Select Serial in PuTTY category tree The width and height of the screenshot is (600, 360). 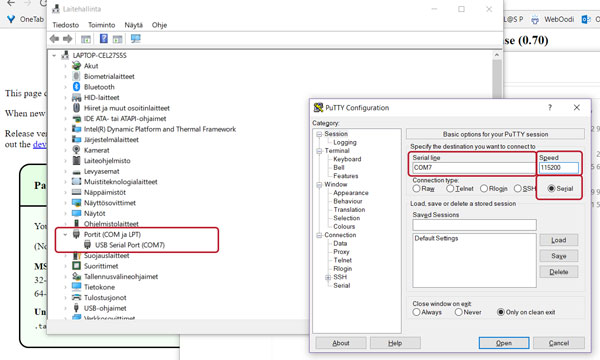(x=342, y=285)
